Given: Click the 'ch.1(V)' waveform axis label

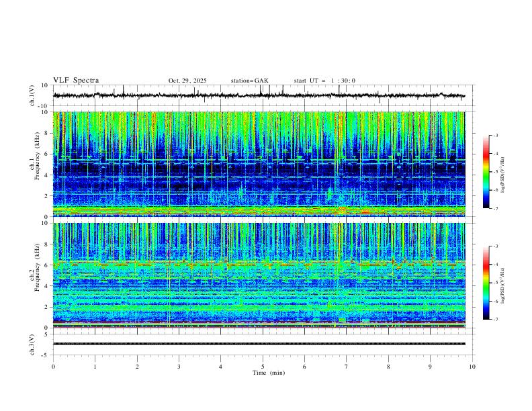Looking at the screenshot, I should pyautogui.click(x=32, y=95).
